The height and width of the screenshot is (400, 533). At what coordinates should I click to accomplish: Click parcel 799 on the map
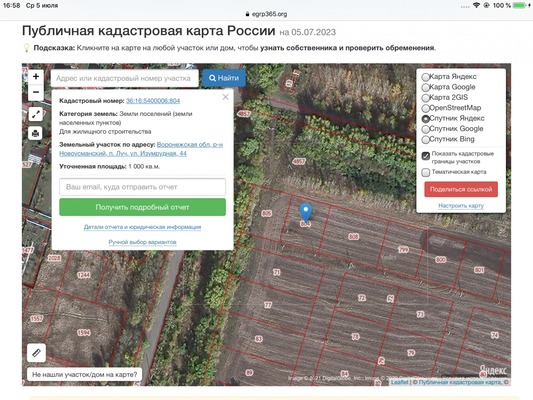(403, 250)
